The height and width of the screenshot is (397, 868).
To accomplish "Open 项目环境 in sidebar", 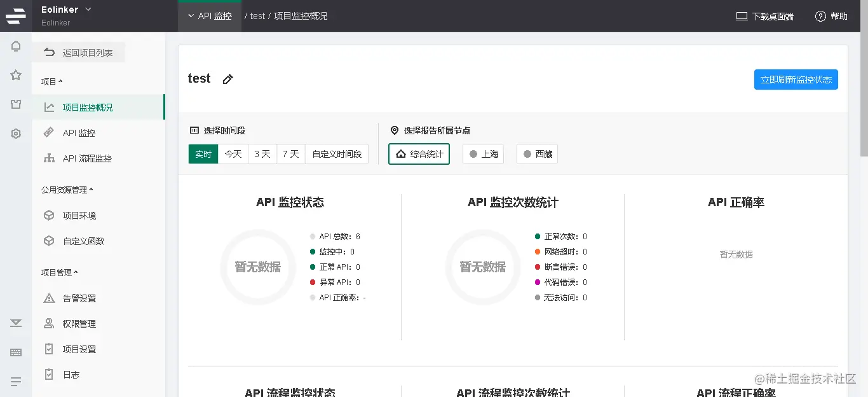I will [x=98, y=215].
